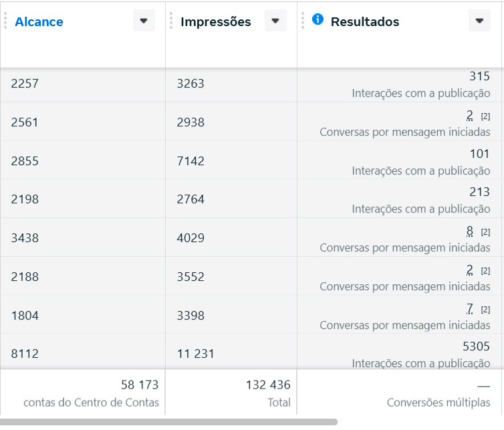Click the underlined result value 8
Viewport: 504px width, 430px height.
coord(470,231)
